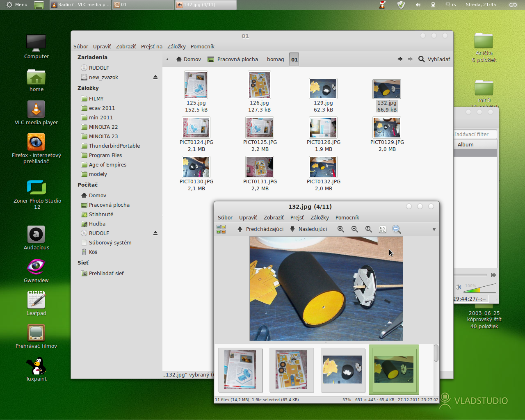Adjust the VLC volume slider
525x420 pixels.
tap(480, 288)
